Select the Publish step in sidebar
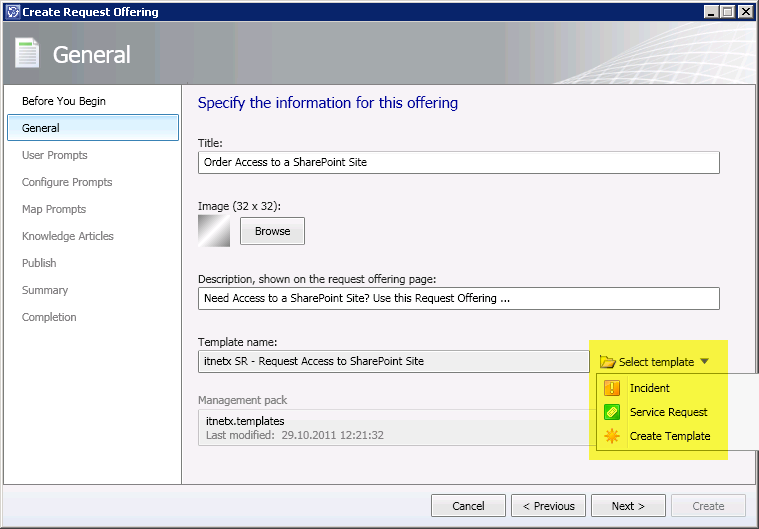Viewport: 759px width, 529px height. point(39,263)
